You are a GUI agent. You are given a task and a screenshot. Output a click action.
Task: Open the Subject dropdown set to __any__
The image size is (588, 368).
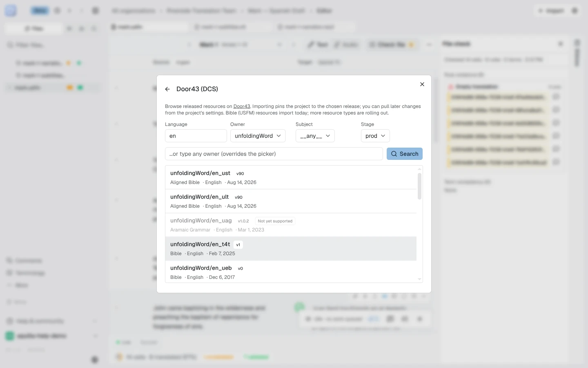[x=315, y=136]
